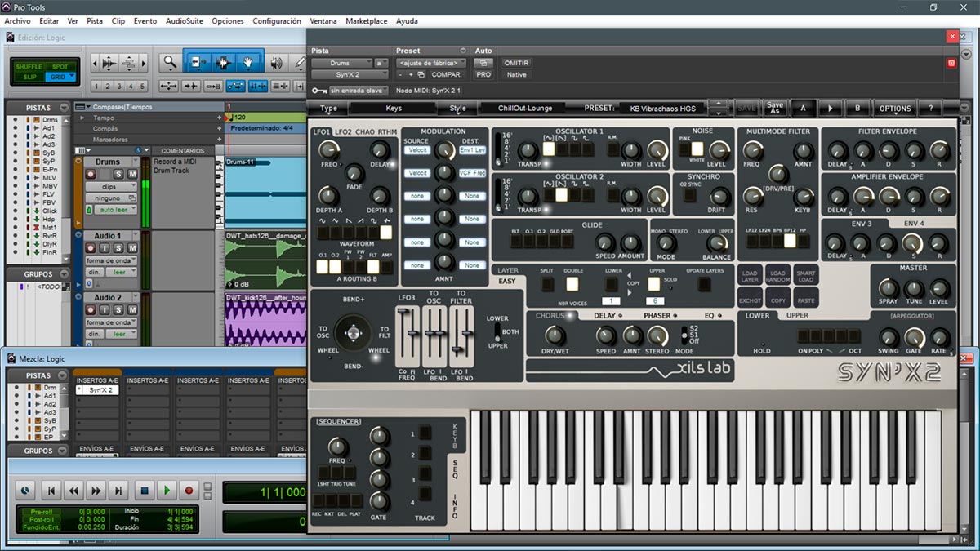Mute the Audio 1 track
The height and width of the screenshot is (551, 980).
(131, 248)
